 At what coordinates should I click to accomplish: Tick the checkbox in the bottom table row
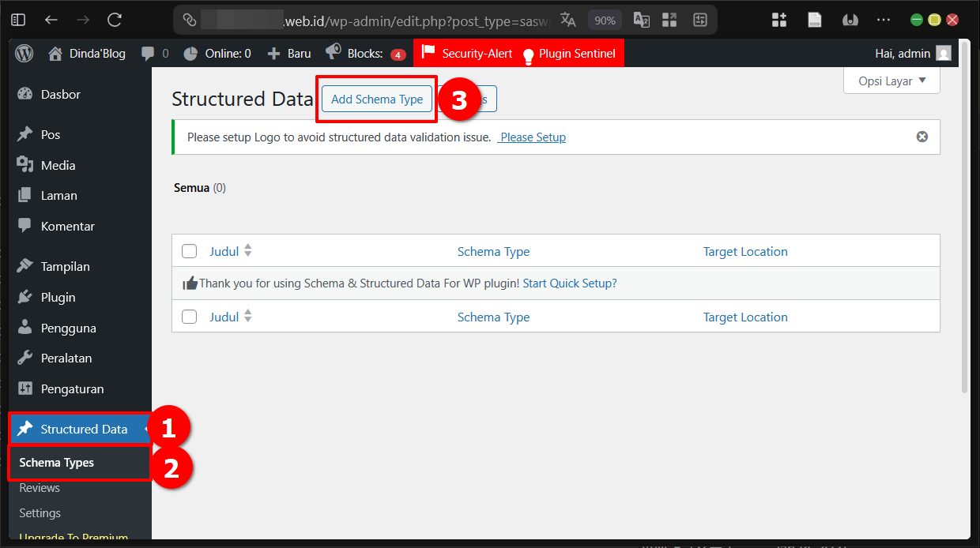189,317
